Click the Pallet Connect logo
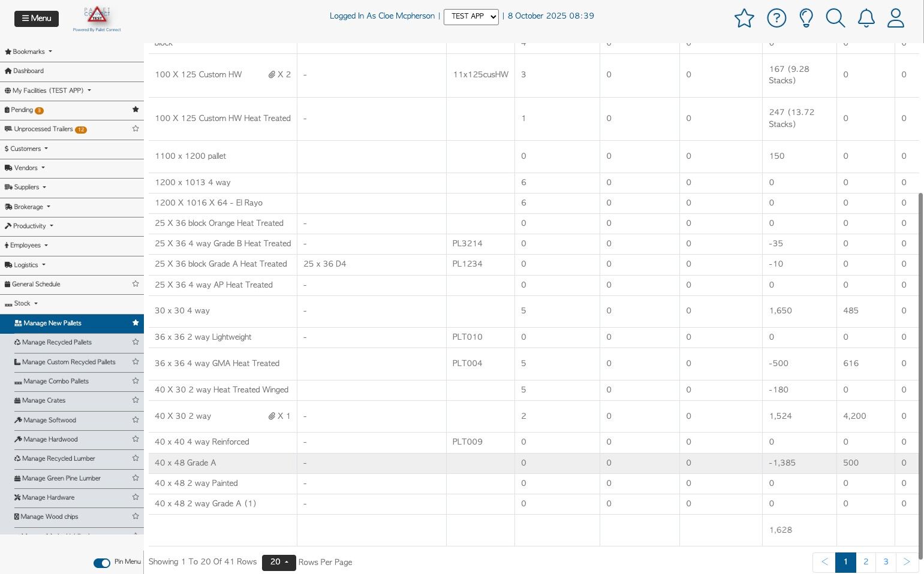This screenshot has width=924, height=574. tap(97, 19)
